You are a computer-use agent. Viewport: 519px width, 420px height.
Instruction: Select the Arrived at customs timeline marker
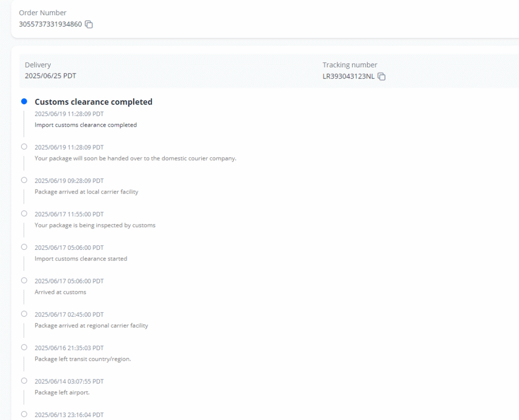pos(24,280)
